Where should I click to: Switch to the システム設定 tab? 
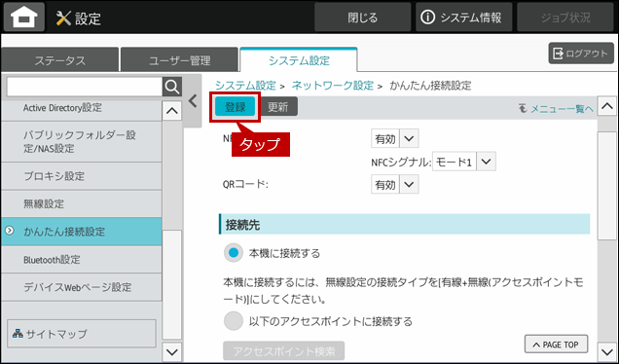click(299, 60)
